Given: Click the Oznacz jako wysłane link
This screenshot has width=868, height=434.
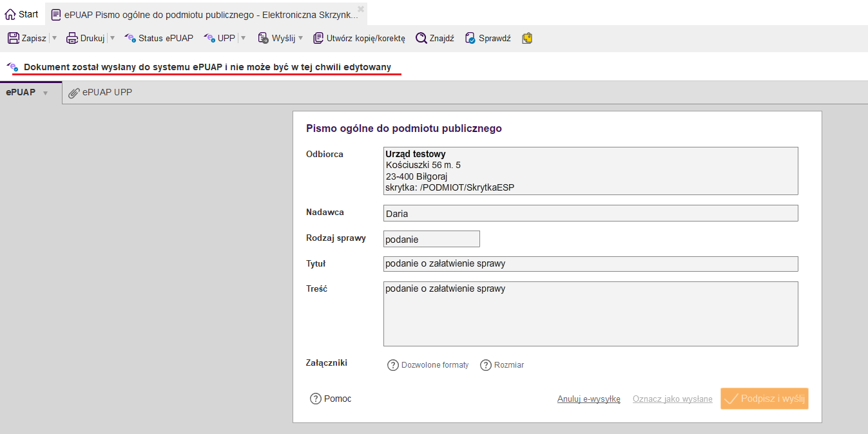Looking at the screenshot, I should (672, 399).
